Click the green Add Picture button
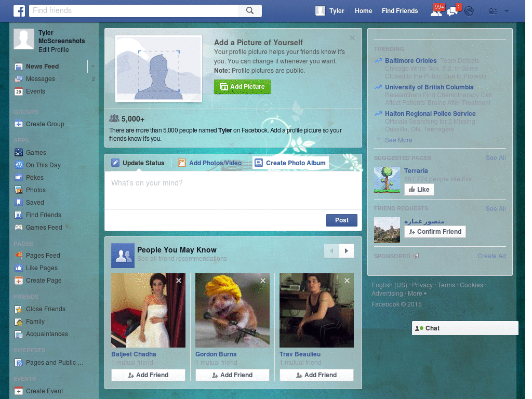This screenshot has height=399, width=532. tap(242, 87)
